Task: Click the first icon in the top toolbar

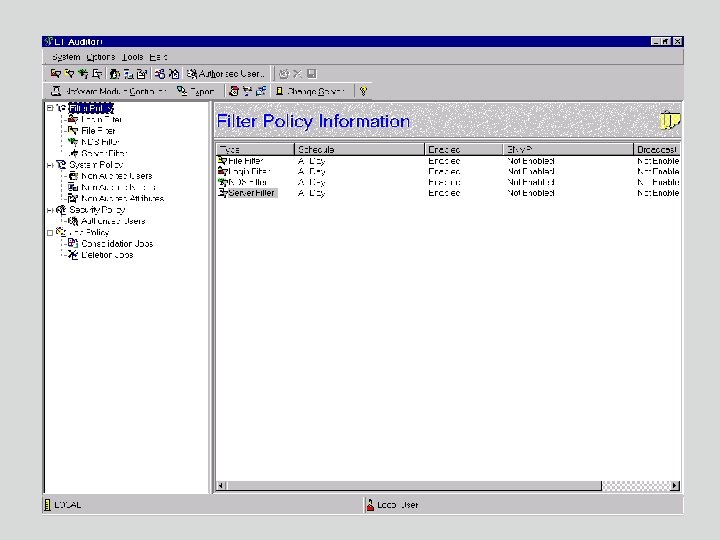Action: (x=56, y=74)
